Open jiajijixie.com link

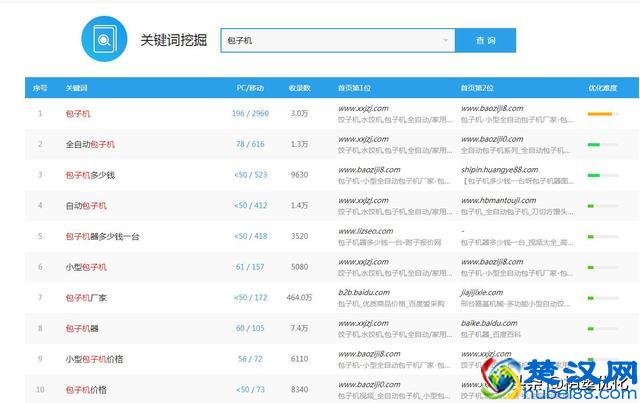click(482, 292)
